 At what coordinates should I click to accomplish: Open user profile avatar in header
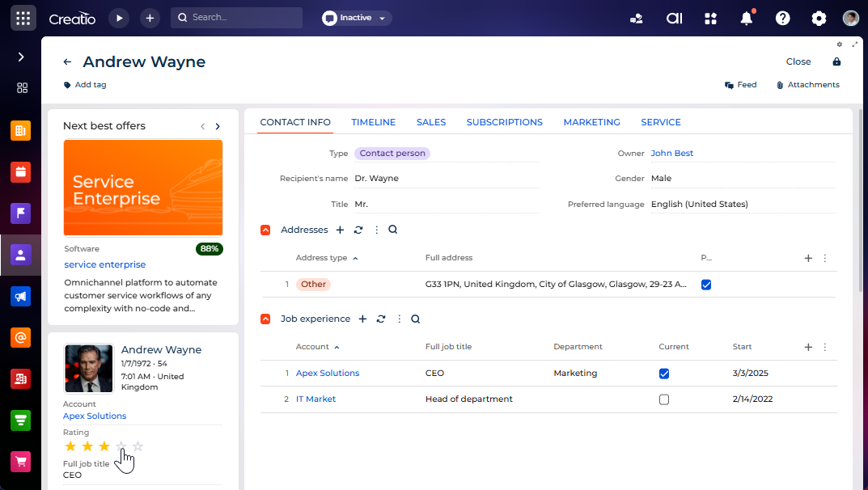tap(851, 18)
